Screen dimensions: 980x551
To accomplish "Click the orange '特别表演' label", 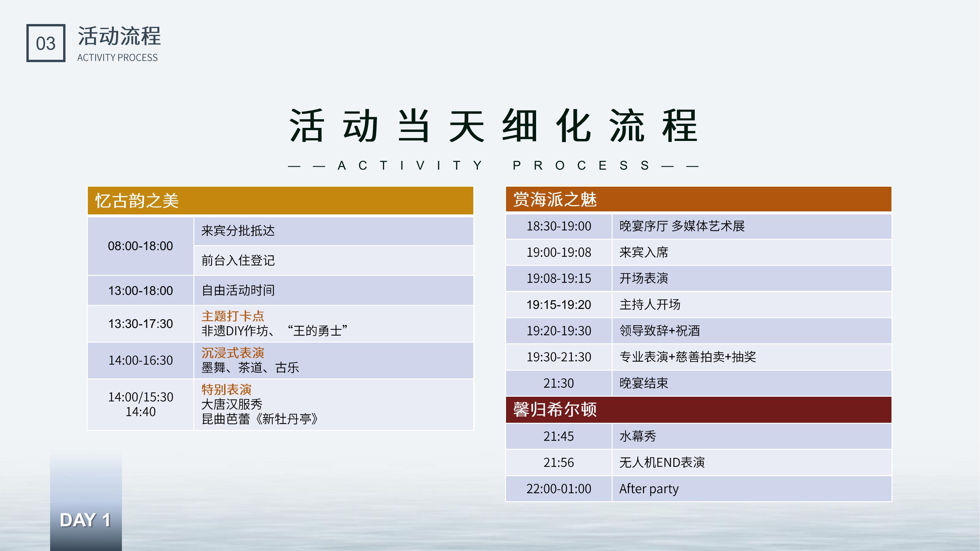I will (x=226, y=389).
